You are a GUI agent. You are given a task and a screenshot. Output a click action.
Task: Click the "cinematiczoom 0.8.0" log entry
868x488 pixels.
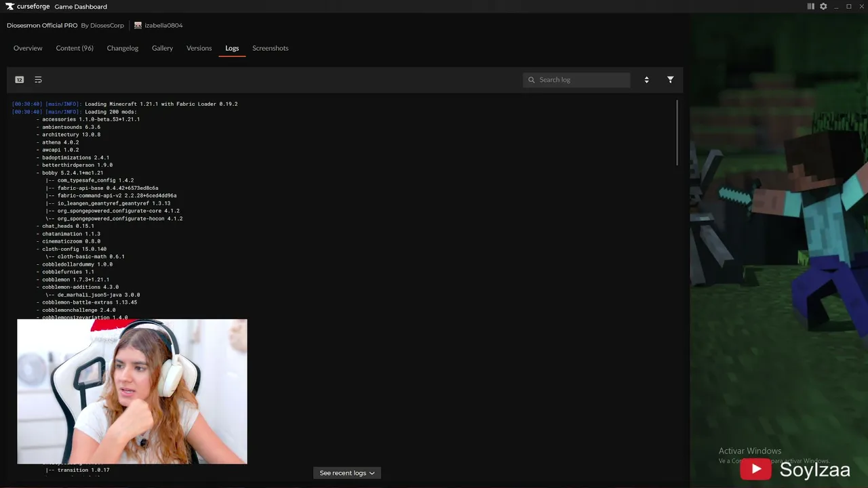pos(71,241)
